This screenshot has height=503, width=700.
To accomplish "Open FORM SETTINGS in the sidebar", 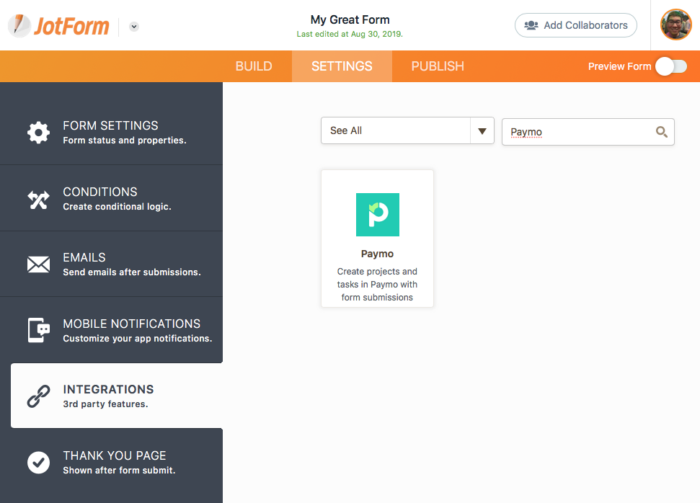I will point(111,132).
